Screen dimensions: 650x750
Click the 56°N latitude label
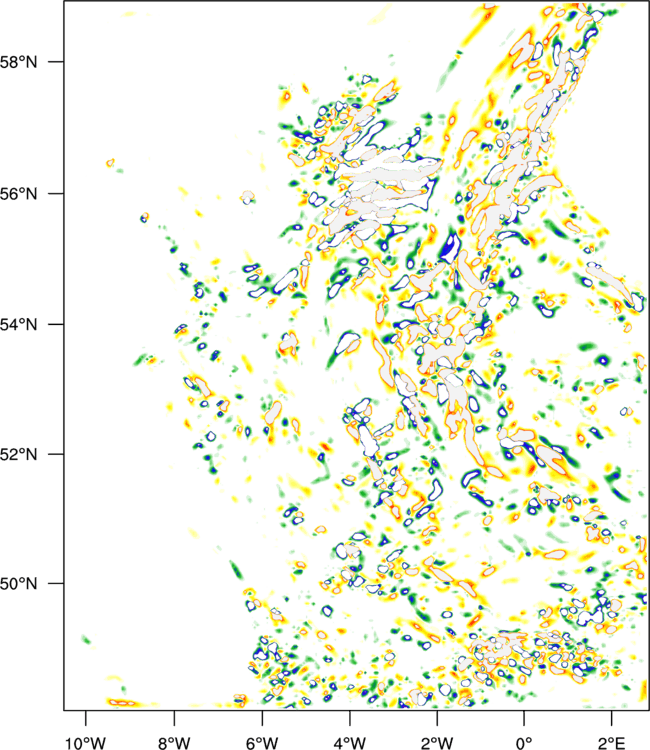pos(18,194)
